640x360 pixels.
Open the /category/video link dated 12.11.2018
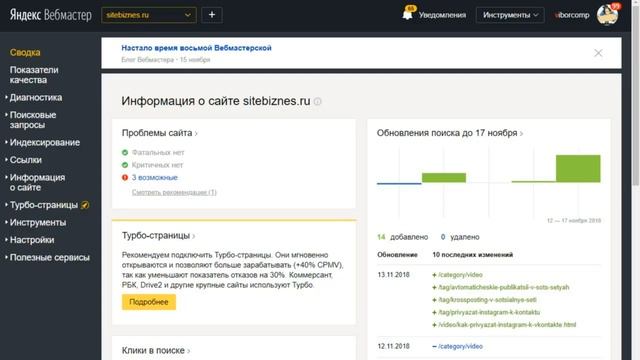click(x=460, y=346)
